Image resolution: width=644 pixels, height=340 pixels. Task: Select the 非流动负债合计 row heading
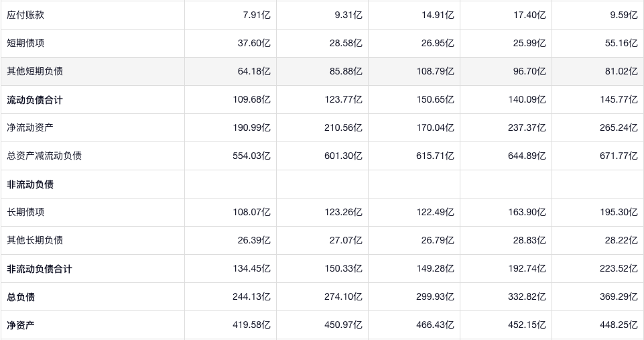[x=40, y=269]
